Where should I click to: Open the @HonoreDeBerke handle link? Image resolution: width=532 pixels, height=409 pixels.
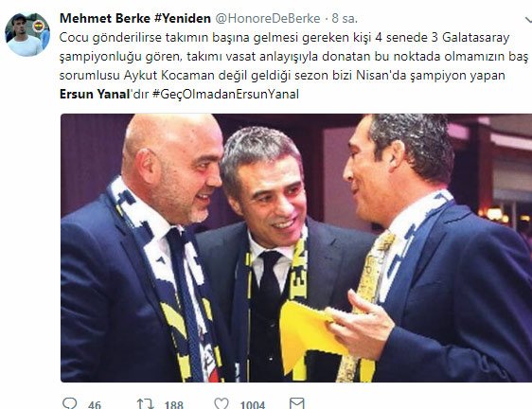268,18
